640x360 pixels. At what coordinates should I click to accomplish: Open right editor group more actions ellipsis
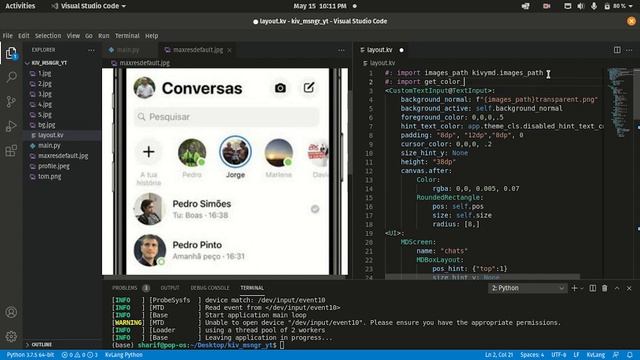coord(629,50)
